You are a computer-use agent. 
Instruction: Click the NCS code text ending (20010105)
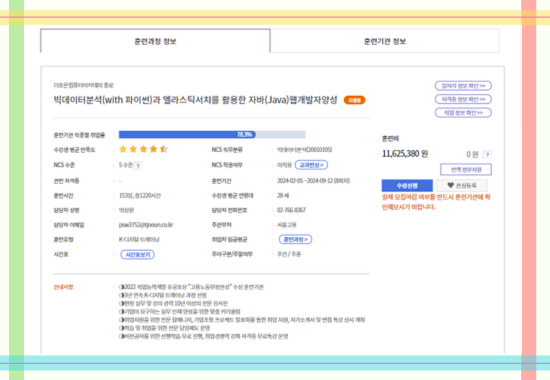pyautogui.click(x=304, y=150)
